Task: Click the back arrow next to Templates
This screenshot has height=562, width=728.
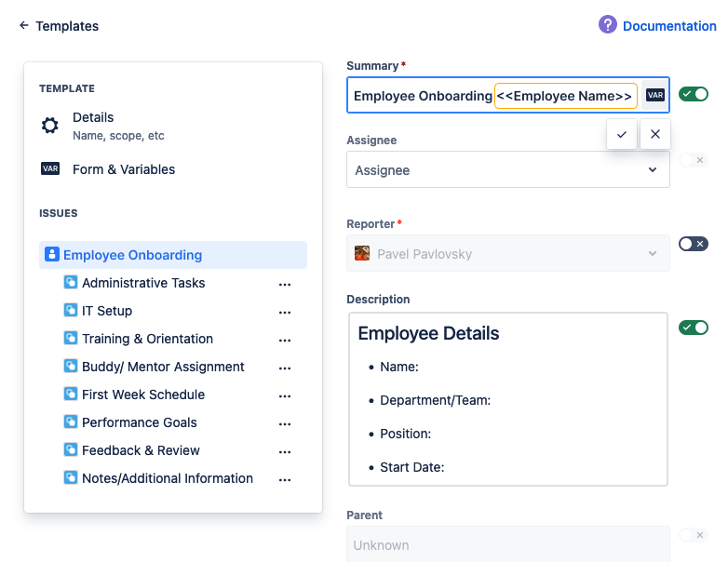Action: (24, 26)
